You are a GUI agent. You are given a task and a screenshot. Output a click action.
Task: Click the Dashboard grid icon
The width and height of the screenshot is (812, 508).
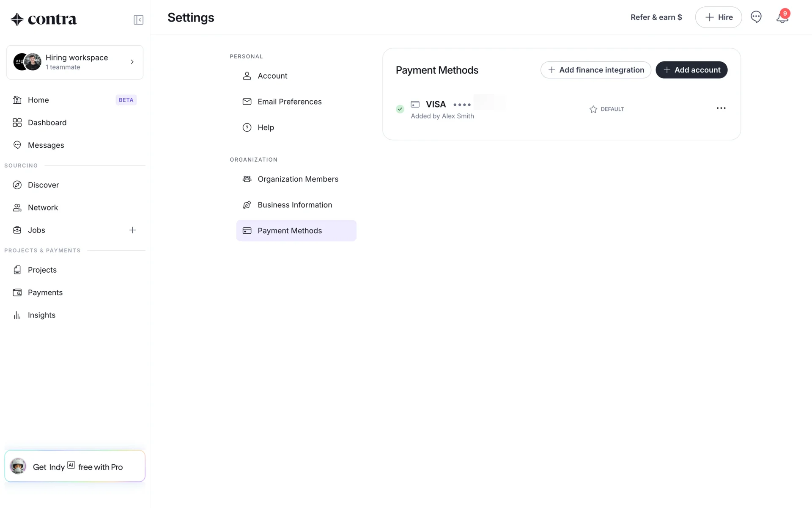coord(17,123)
